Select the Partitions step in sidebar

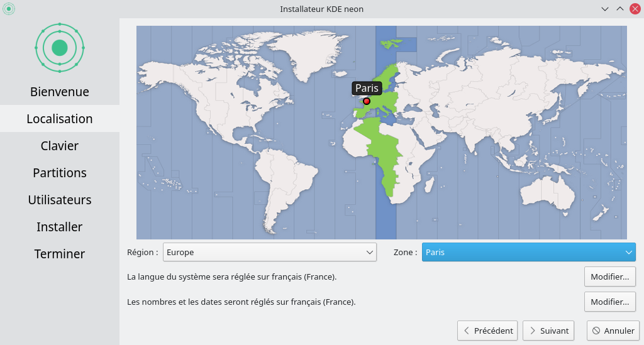click(60, 173)
